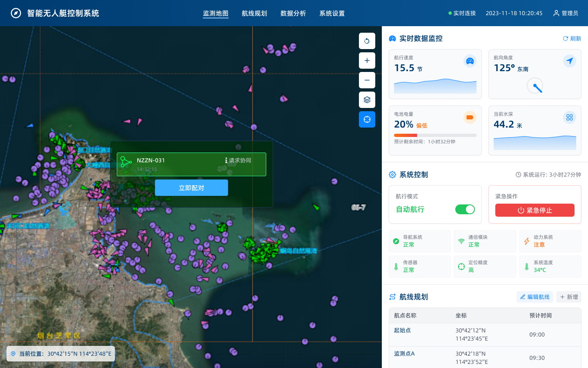The width and height of the screenshot is (588, 368).
Task: Click the battery icon in 电池电量 card
Action: coord(470,117)
